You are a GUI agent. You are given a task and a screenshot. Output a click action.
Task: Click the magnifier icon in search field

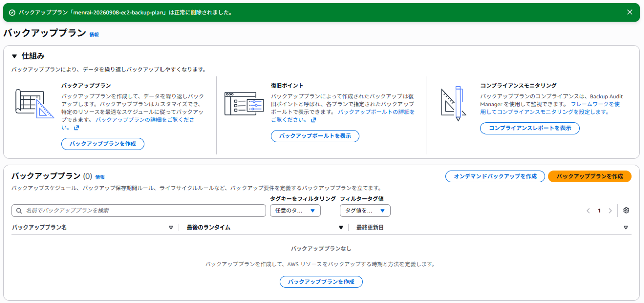tap(19, 211)
